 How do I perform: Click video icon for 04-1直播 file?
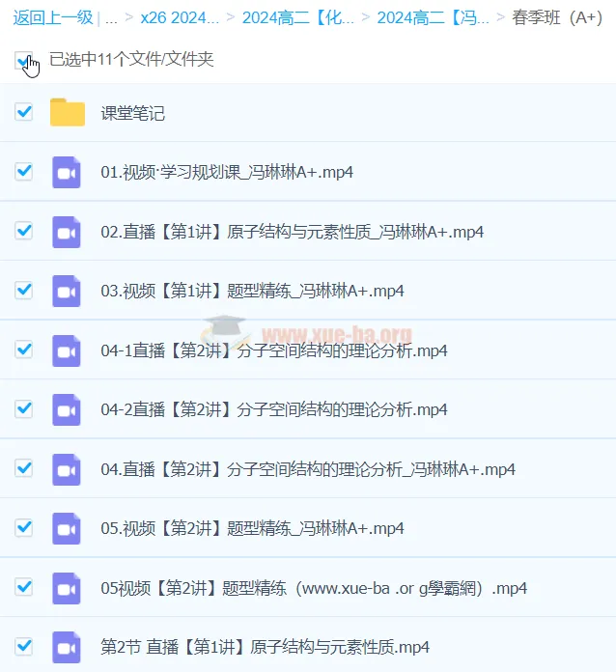(67, 350)
